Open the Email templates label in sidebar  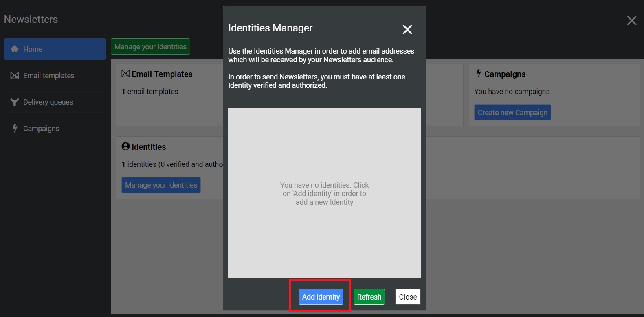point(48,76)
